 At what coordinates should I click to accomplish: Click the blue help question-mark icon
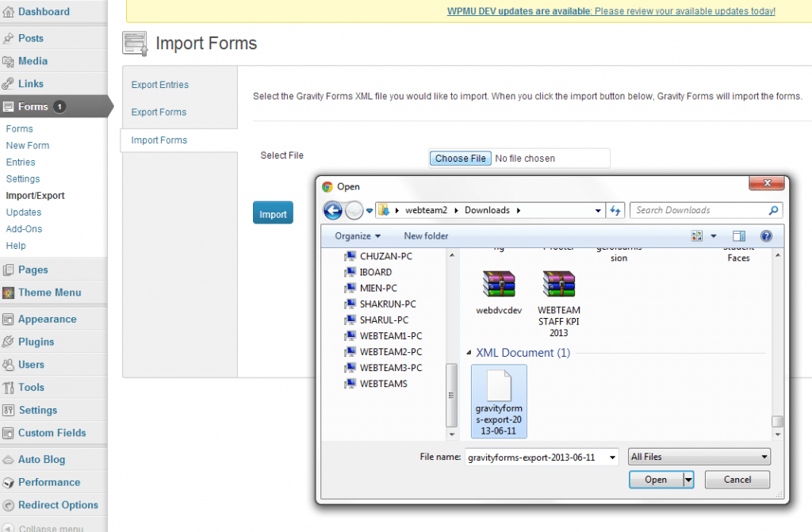tap(767, 236)
